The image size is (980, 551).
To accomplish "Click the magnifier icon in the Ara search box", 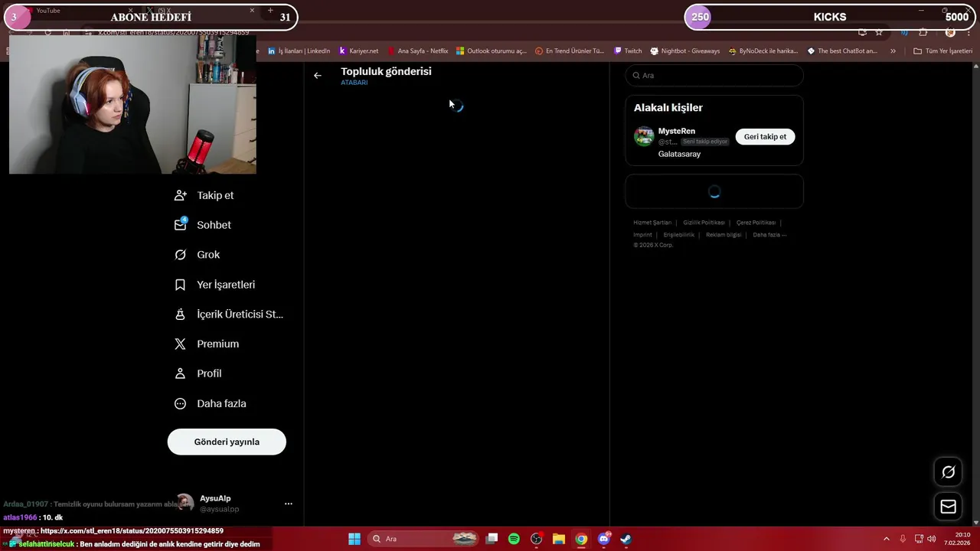I will click(636, 76).
